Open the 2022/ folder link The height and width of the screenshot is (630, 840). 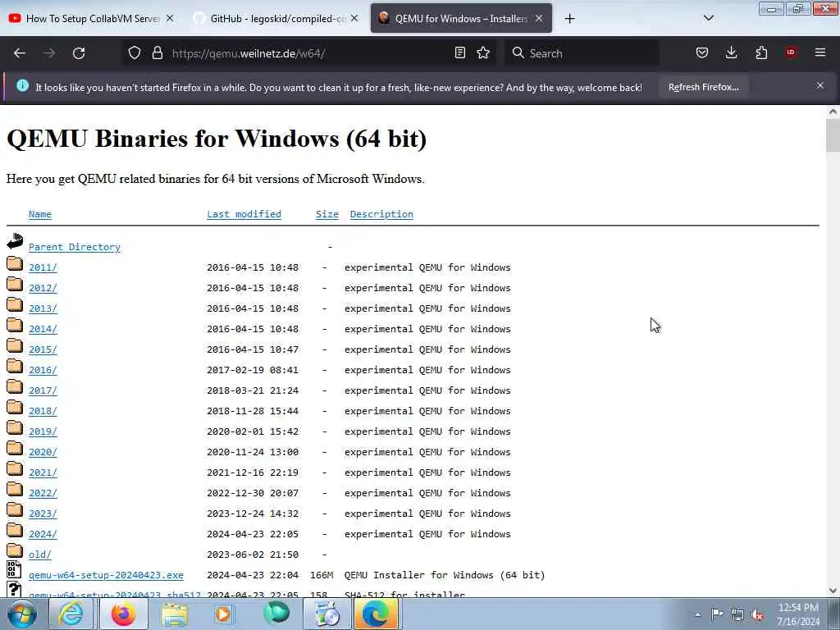point(43,493)
